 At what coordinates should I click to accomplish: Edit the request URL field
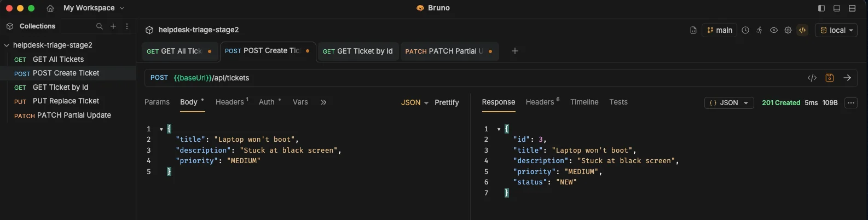(x=487, y=78)
